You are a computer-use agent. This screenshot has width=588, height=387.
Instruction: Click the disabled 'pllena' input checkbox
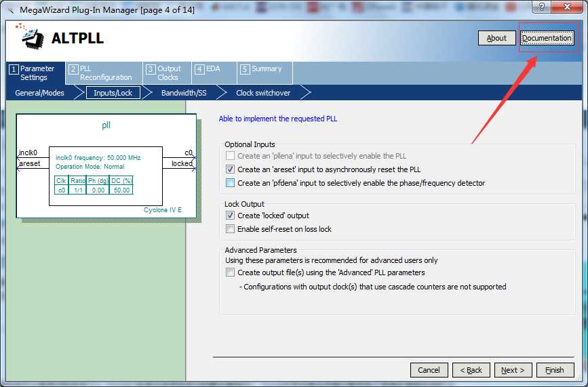tap(230, 155)
